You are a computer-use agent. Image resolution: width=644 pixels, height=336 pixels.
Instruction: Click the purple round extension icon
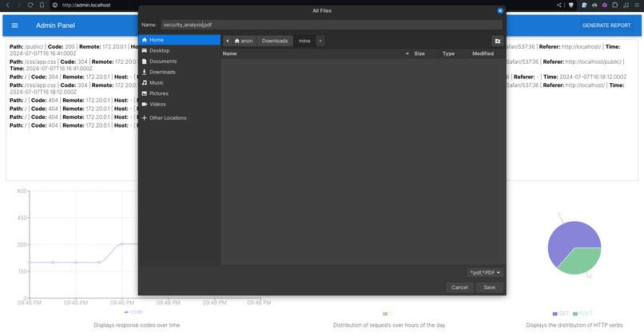[605, 5]
